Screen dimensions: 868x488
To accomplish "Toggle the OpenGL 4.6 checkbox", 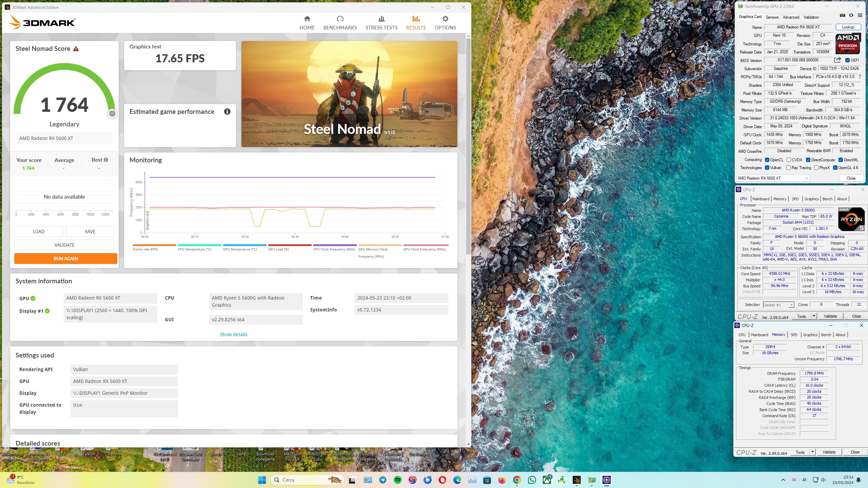I will (835, 168).
